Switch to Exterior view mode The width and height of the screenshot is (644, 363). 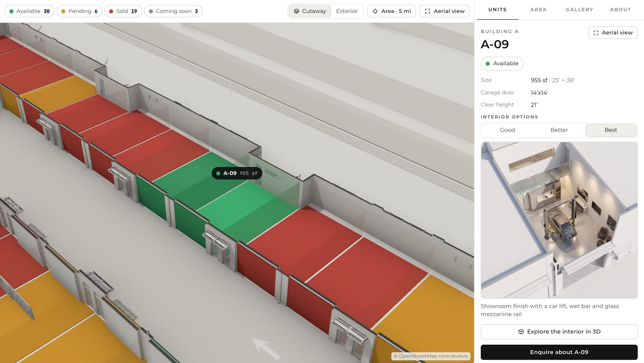coord(347,11)
